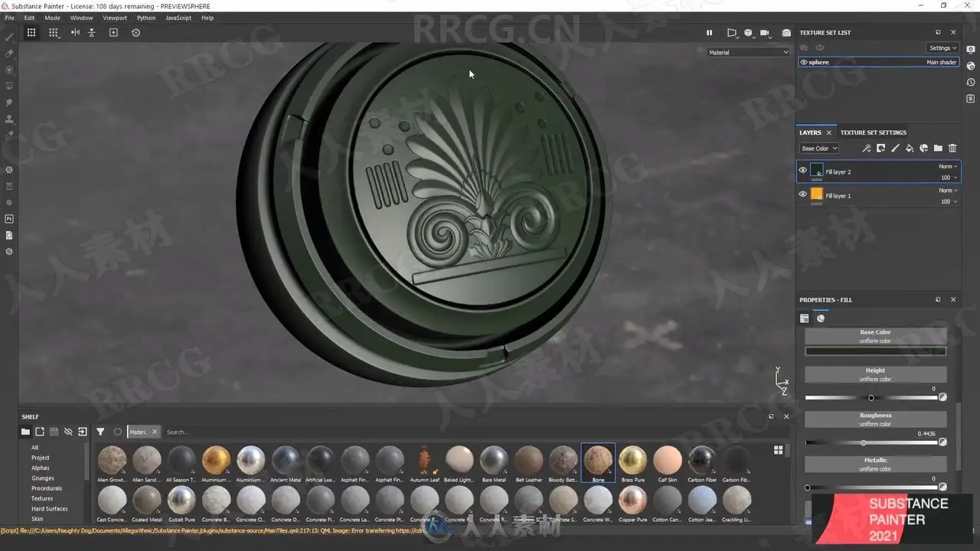Switch to Texture Set Settings tab

[873, 132]
